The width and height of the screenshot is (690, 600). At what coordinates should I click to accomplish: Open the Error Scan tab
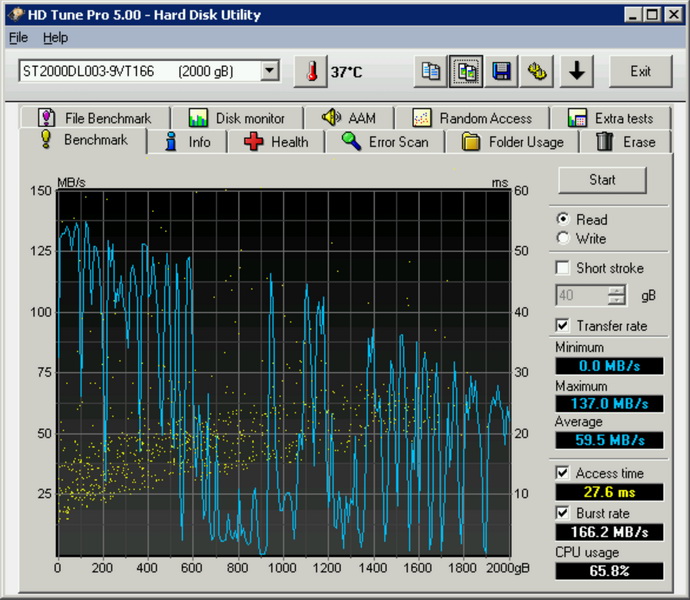pos(385,142)
